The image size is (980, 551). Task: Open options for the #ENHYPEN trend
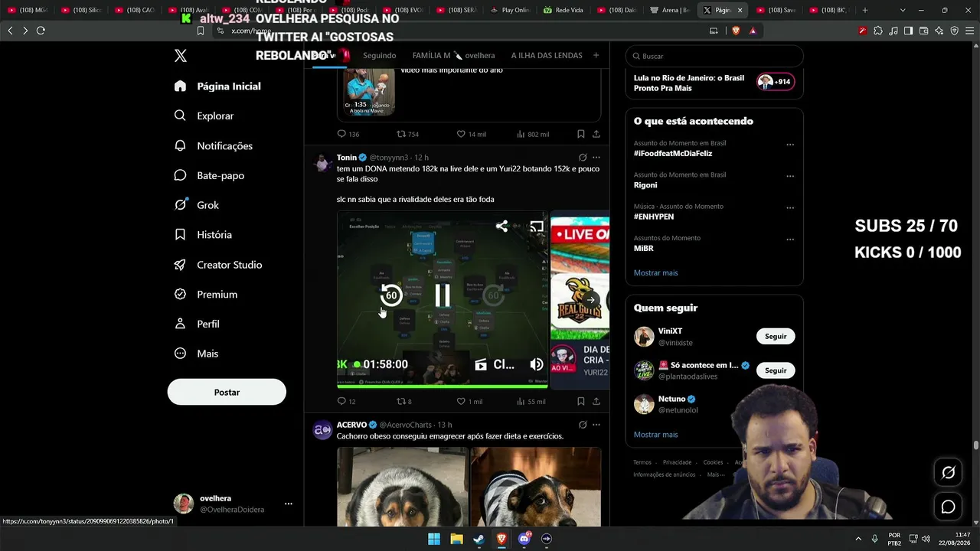coord(790,208)
